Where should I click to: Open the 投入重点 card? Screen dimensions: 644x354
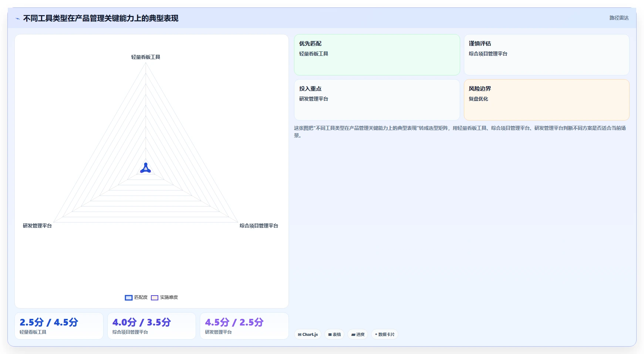pyautogui.click(x=377, y=100)
